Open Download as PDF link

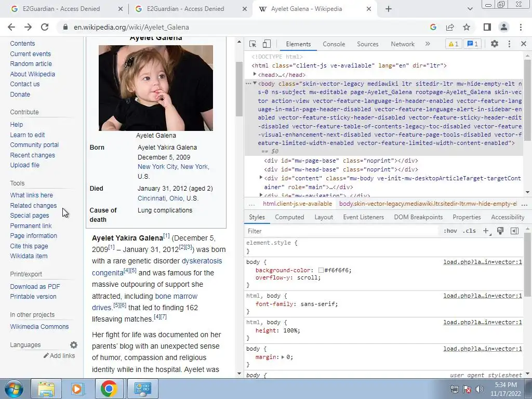coord(35,287)
